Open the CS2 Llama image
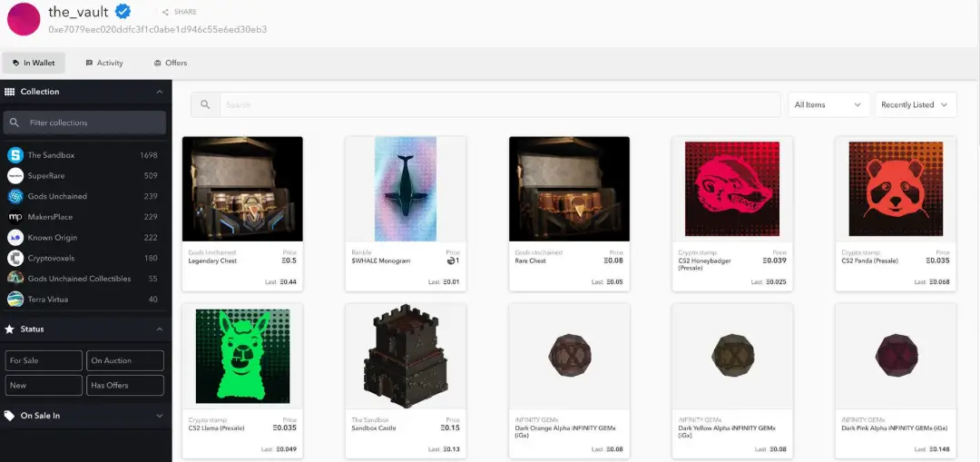Image resolution: width=980 pixels, height=462 pixels. pos(242,357)
